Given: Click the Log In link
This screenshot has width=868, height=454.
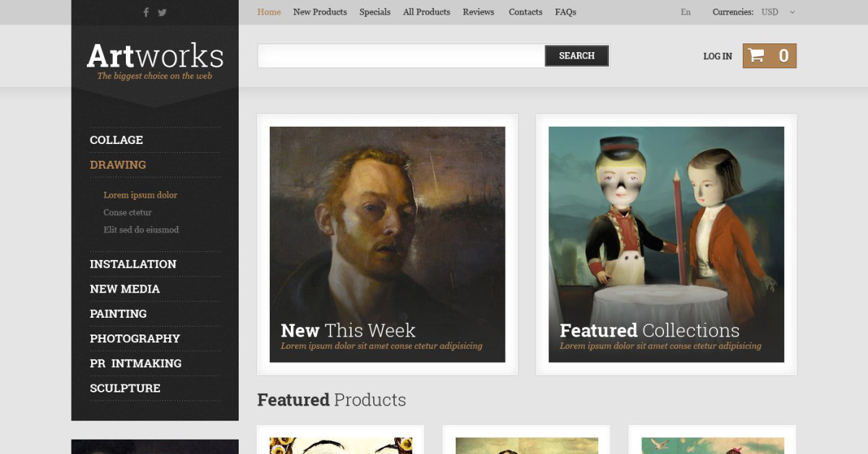Looking at the screenshot, I should [x=718, y=56].
